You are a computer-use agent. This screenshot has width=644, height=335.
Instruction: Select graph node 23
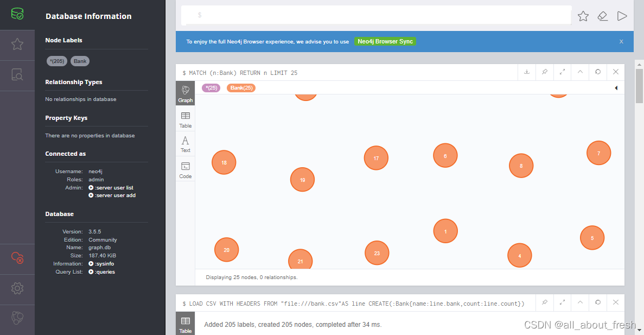pyautogui.click(x=377, y=253)
